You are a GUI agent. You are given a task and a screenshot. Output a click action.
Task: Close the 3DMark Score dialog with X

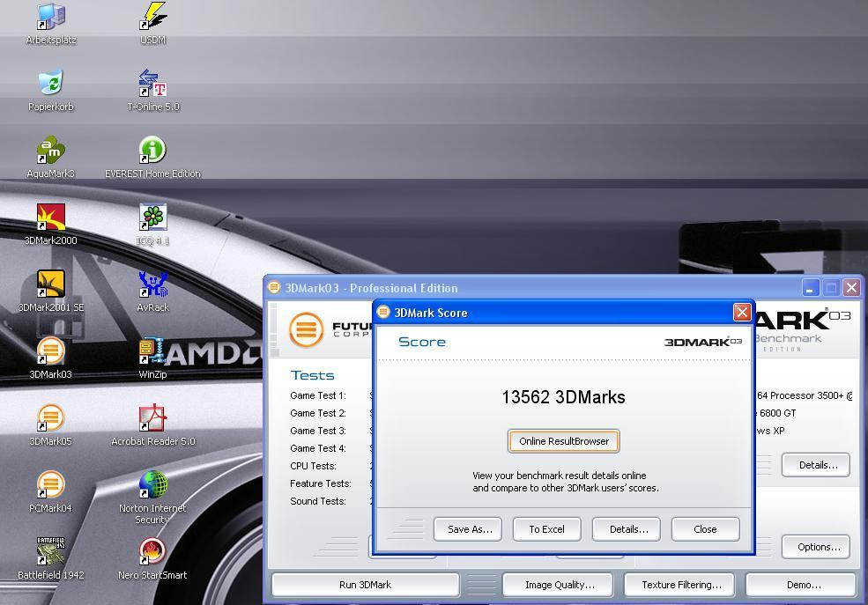(x=742, y=313)
